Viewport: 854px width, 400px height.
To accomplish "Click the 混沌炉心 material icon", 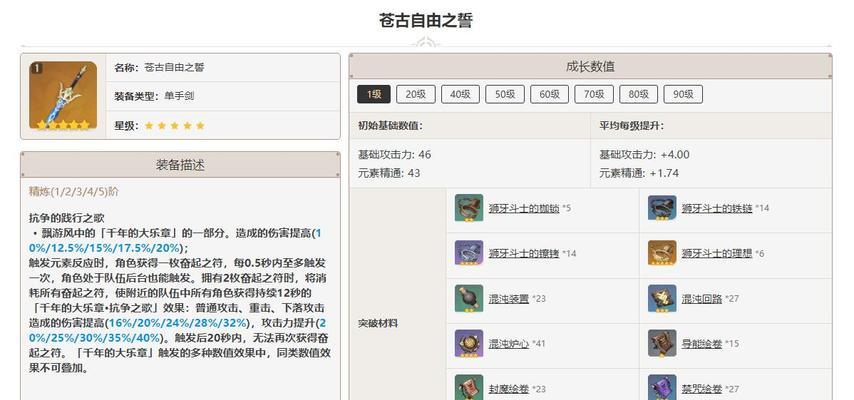I will 469,343.
